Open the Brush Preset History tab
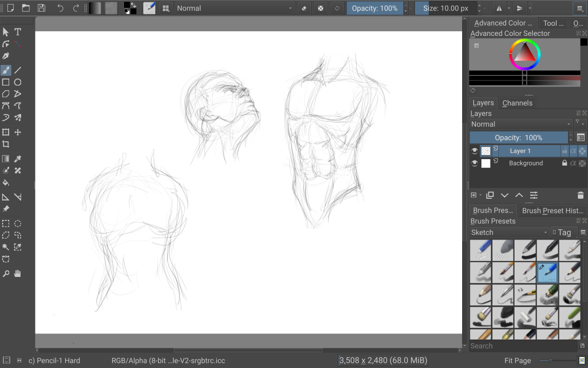Image resolution: width=588 pixels, height=368 pixels. pyautogui.click(x=552, y=211)
